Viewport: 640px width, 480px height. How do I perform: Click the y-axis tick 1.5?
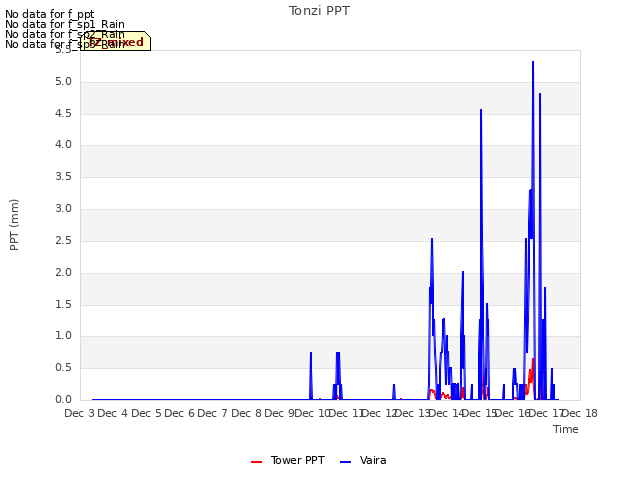63,304
